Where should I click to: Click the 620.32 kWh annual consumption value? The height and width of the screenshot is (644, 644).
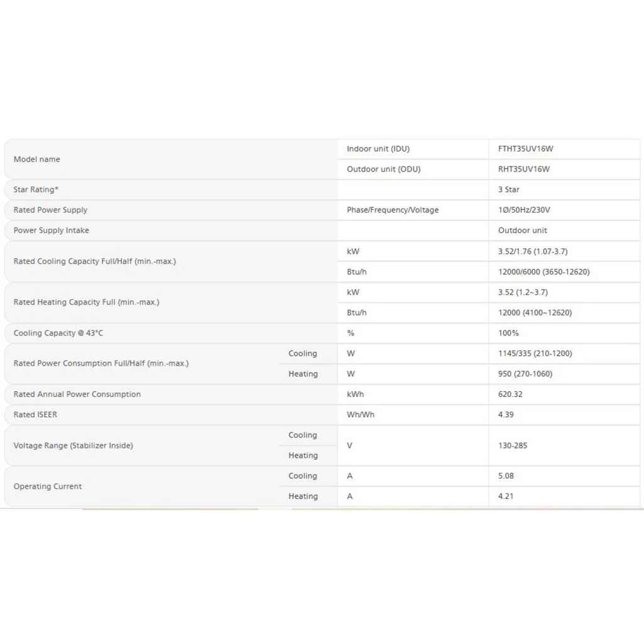[x=510, y=395]
